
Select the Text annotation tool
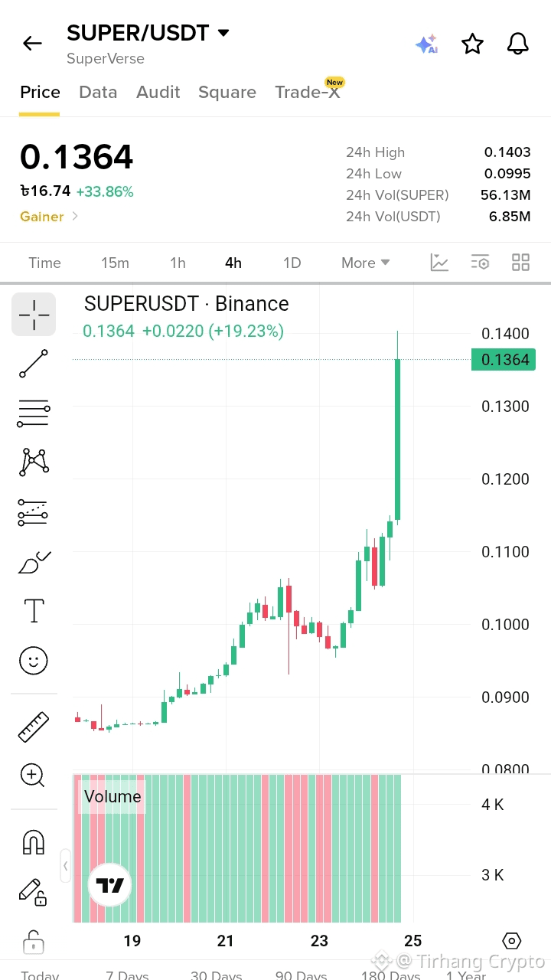pyautogui.click(x=34, y=611)
